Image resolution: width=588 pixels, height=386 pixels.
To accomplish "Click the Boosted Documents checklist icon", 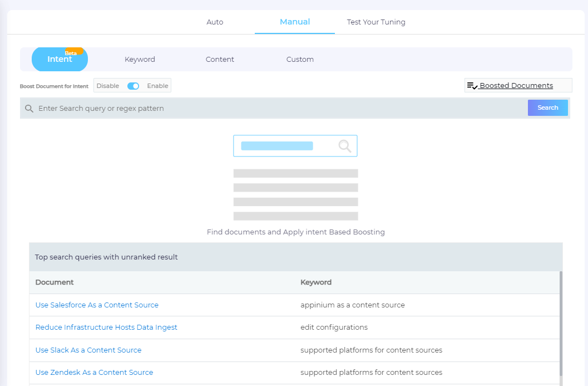I will click(472, 86).
